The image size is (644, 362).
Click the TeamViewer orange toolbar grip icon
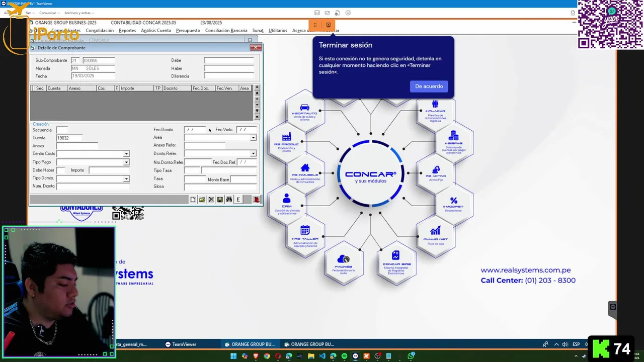(315, 25)
